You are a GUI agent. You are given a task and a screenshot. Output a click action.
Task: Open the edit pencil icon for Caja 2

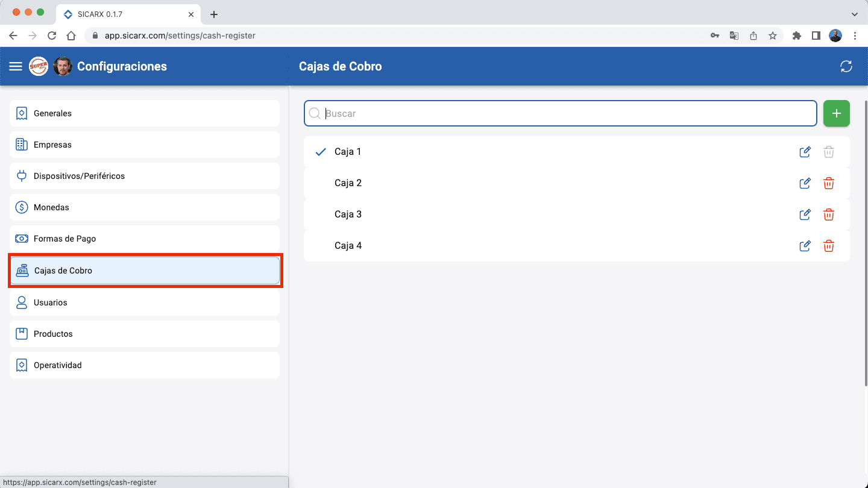click(x=805, y=183)
